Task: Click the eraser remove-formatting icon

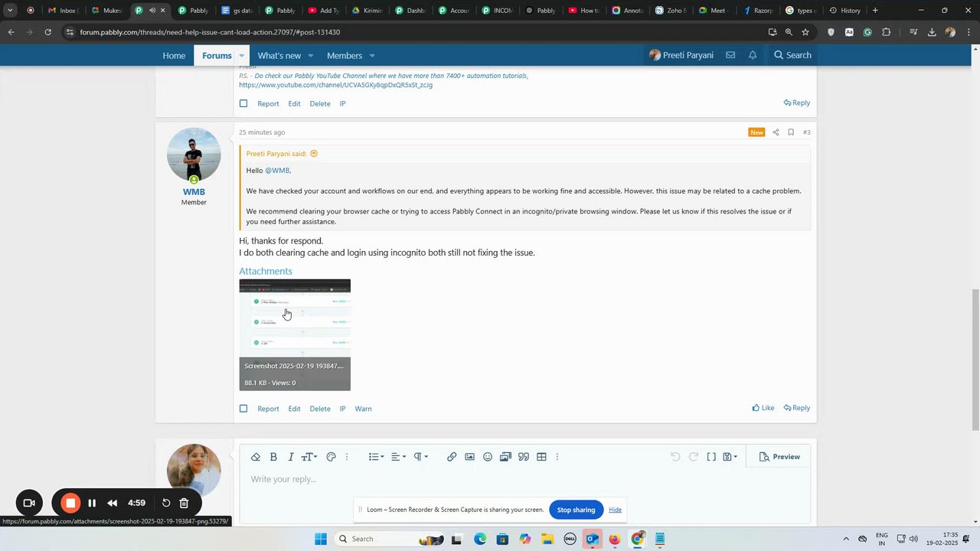Action: click(256, 457)
